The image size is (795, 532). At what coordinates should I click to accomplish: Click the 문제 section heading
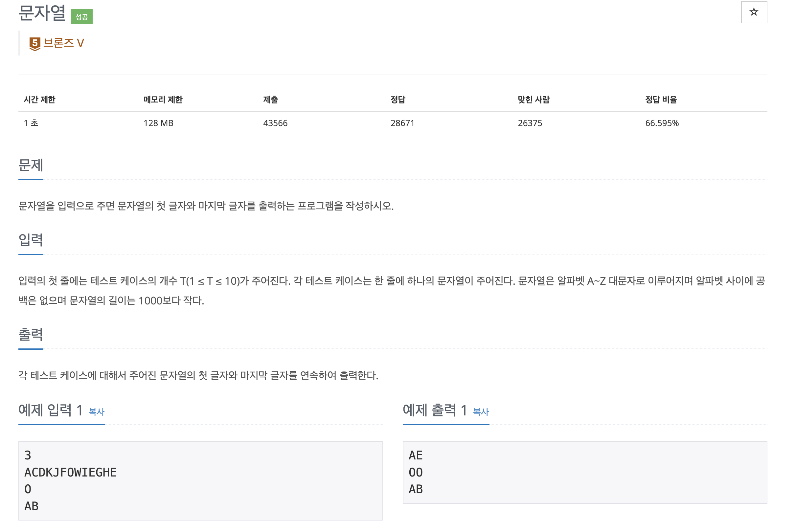point(31,165)
